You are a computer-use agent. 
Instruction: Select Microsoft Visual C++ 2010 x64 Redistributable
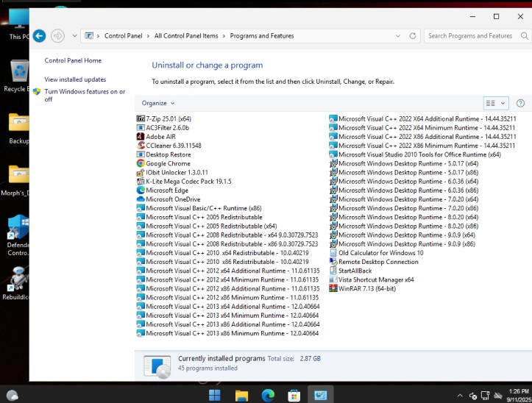coord(223,253)
